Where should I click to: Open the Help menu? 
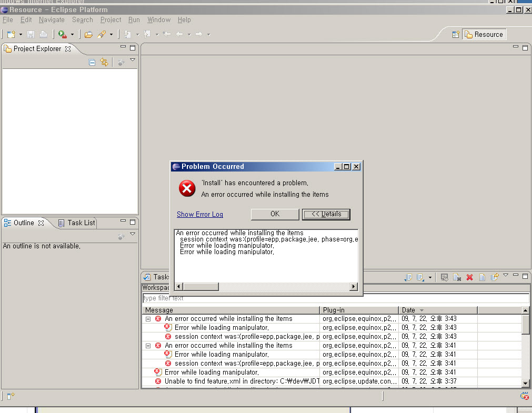tap(184, 19)
